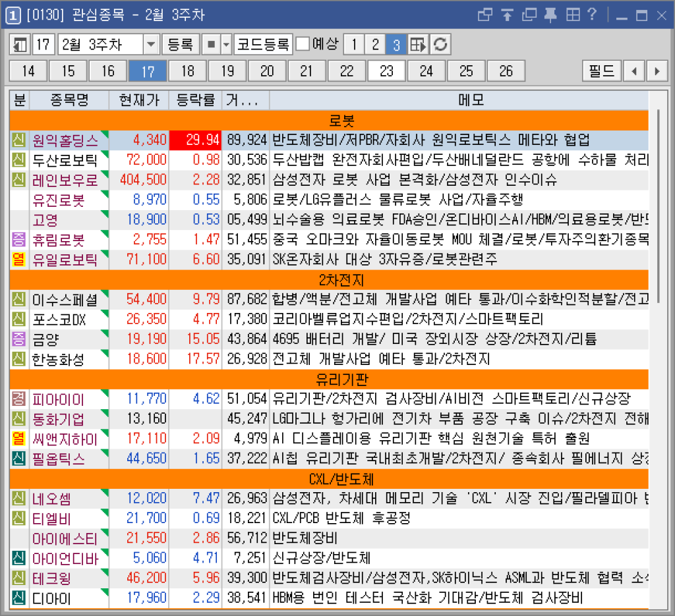The width and height of the screenshot is (675, 616).
Task: Click the 404,500 current price cell
Action: 139,180
